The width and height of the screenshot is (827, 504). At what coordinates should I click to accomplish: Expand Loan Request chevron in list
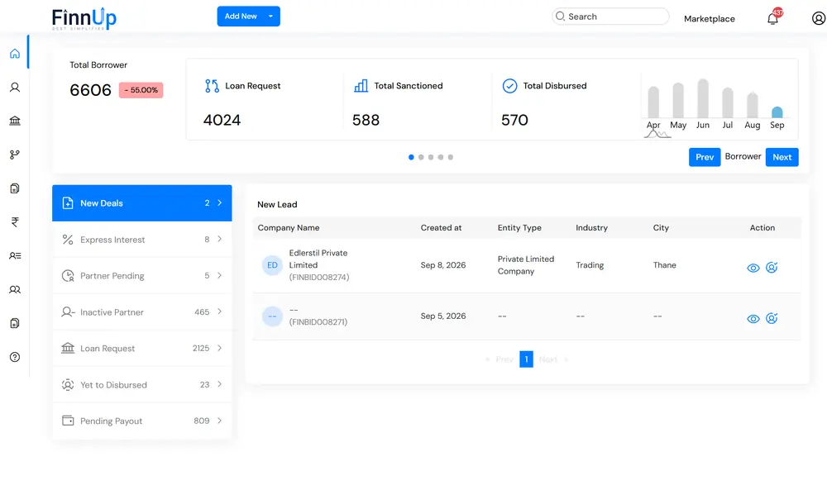[219, 348]
